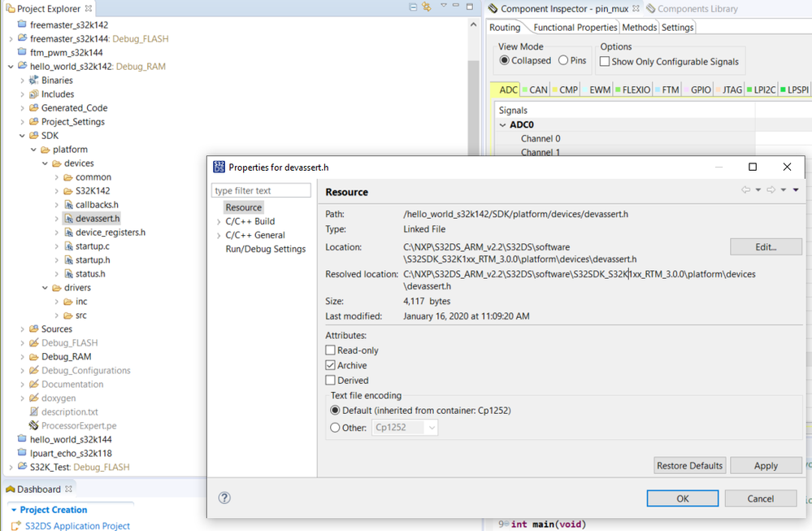
Task: Open the Functional Properties tab
Action: (x=575, y=28)
